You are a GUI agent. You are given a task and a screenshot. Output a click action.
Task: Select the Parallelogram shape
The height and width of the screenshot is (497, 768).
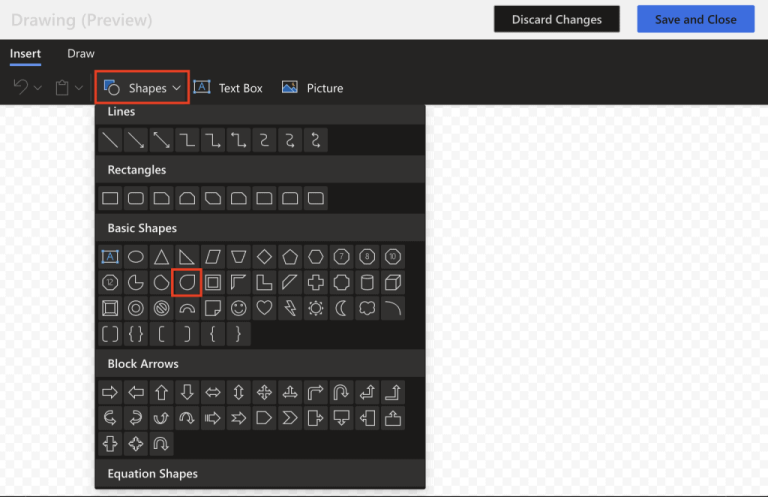pyautogui.click(x=213, y=257)
